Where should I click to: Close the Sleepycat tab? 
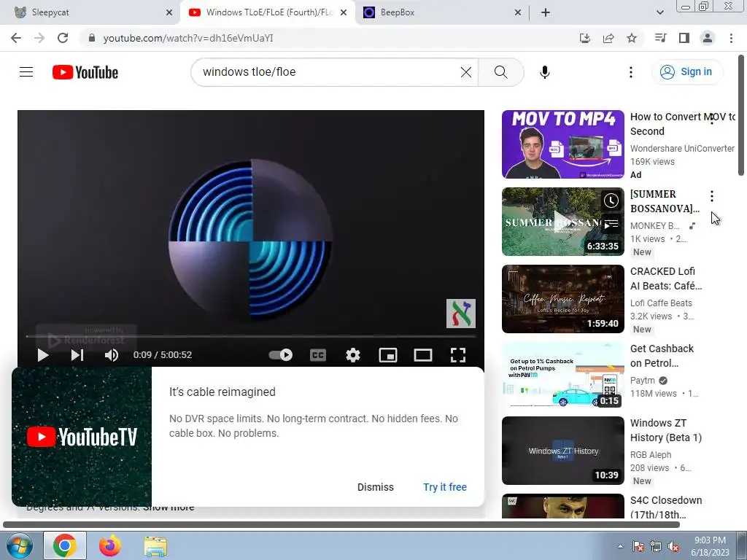click(169, 12)
